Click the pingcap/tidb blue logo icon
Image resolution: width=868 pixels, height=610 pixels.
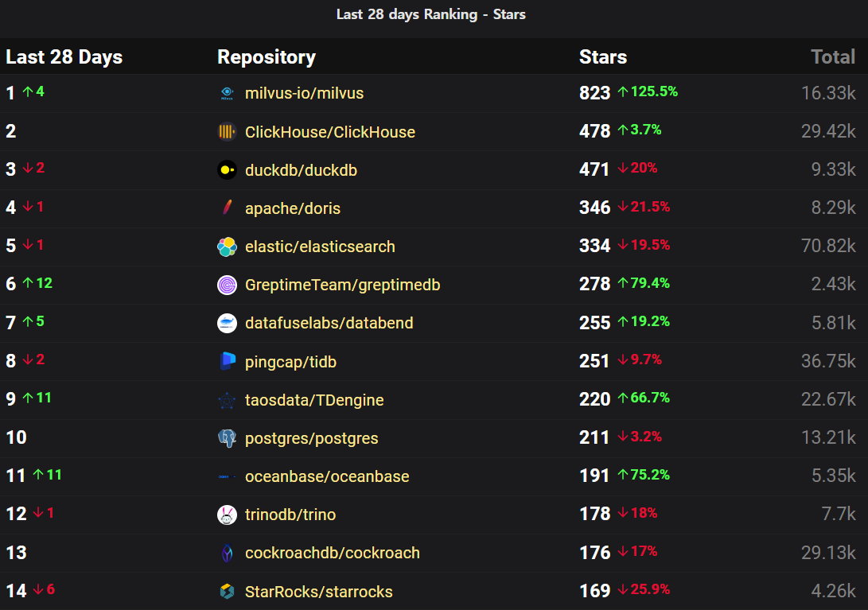[227, 361]
